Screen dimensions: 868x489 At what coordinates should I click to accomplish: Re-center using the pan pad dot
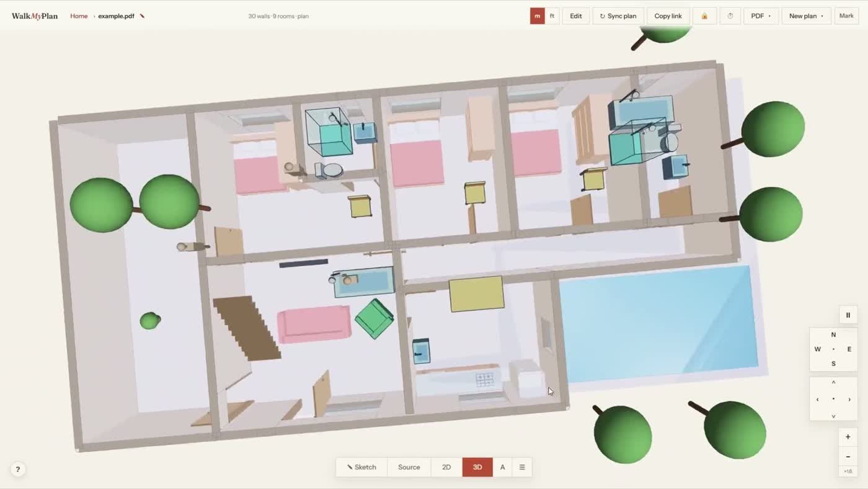click(833, 399)
